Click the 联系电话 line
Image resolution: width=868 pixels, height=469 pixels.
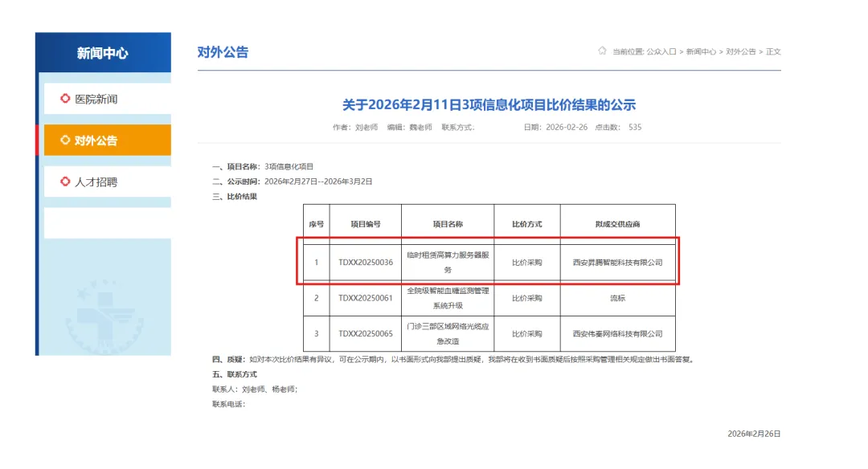[x=229, y=404]
